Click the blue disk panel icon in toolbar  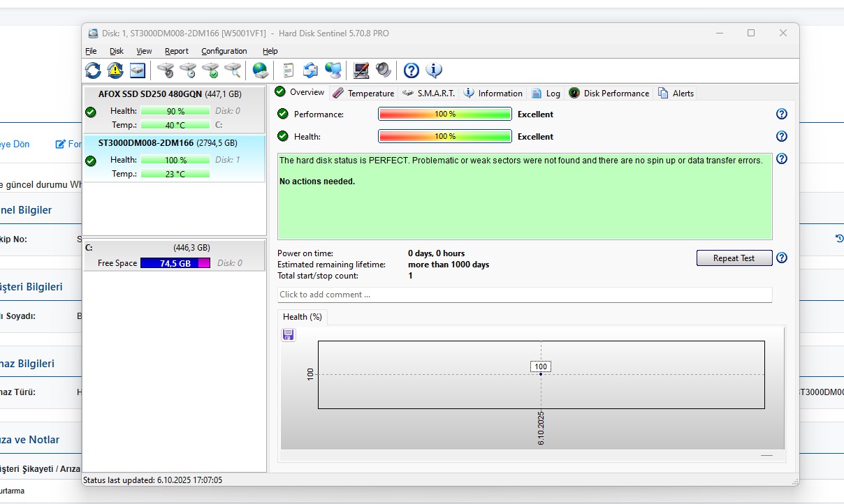point(138,70)
